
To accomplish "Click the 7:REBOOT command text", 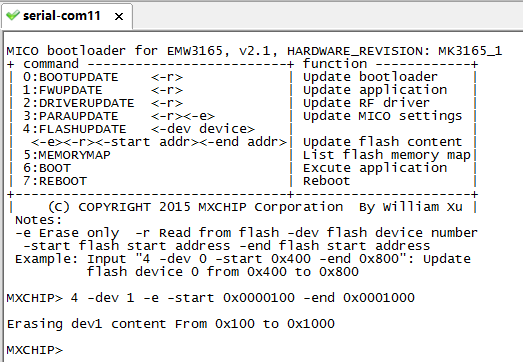I will click(x=55, y=181).
